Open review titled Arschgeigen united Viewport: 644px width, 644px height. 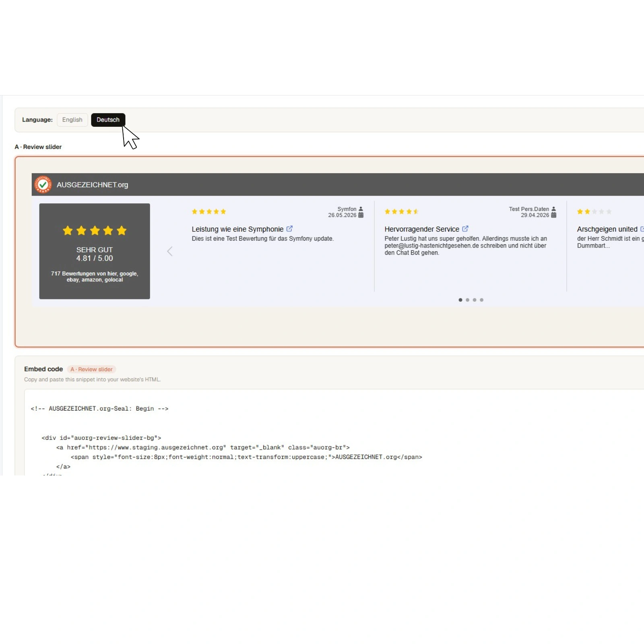pyautogui.click(x=607, y=229)
